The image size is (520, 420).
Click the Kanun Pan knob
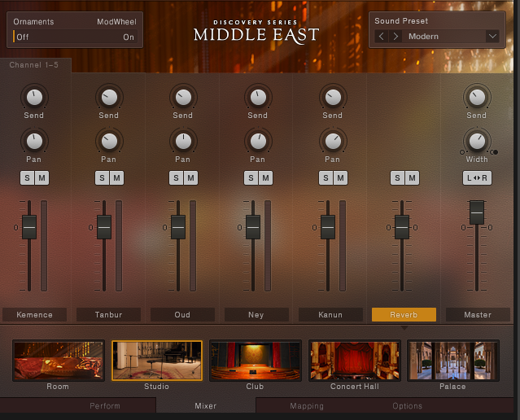pos(333,142)
